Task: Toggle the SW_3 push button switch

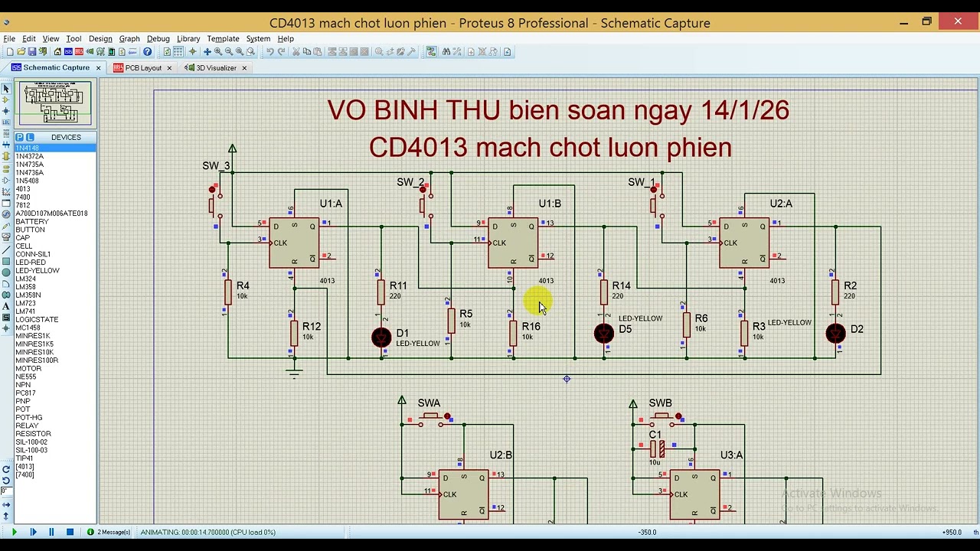Action: (214, 204)
